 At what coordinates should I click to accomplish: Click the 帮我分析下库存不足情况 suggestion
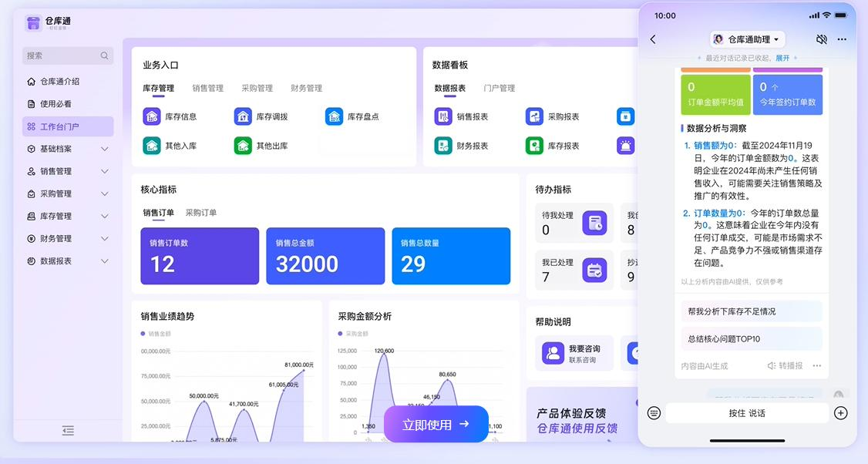pos(751,311)
